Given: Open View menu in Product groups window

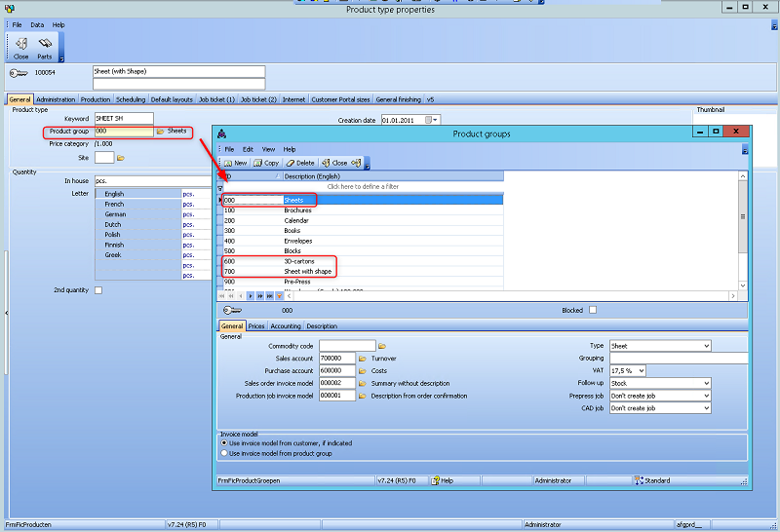Looking at the screenshot, I should [269, 149].
